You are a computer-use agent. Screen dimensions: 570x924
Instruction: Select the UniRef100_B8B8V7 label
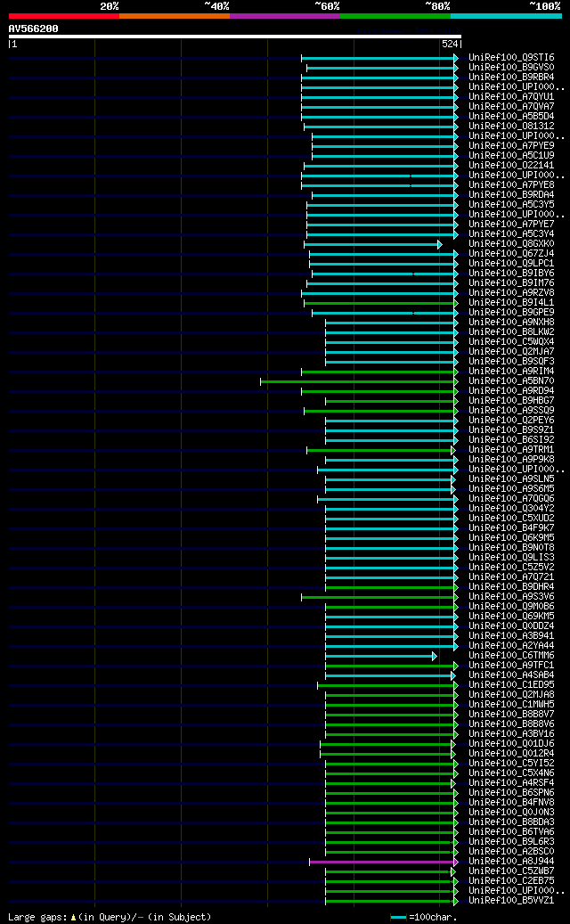pos(511,715)
